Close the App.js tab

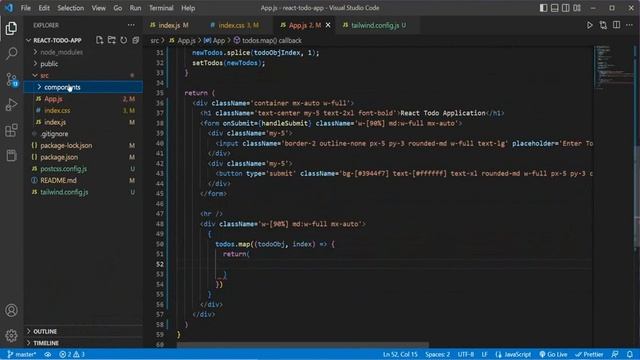[x=328, y=25]
